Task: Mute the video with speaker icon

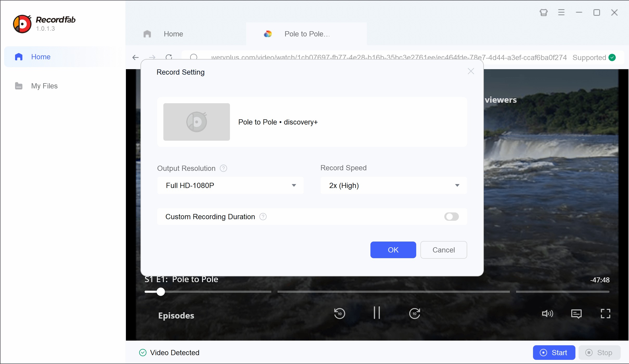Action: [547, 314]
